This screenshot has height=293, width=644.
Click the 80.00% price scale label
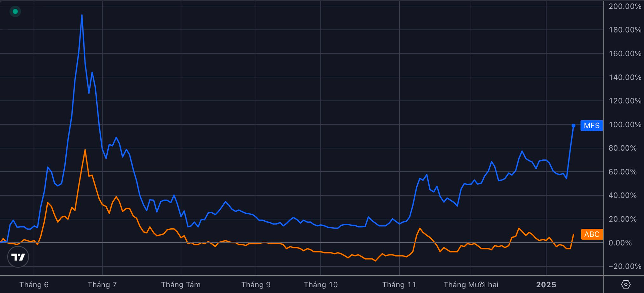pos(623,148)
